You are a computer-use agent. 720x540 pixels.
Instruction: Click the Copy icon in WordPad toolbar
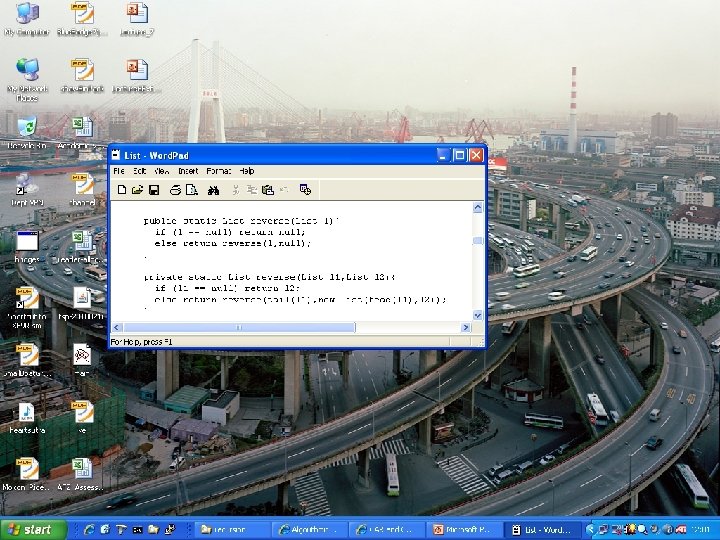click(252, 190)
